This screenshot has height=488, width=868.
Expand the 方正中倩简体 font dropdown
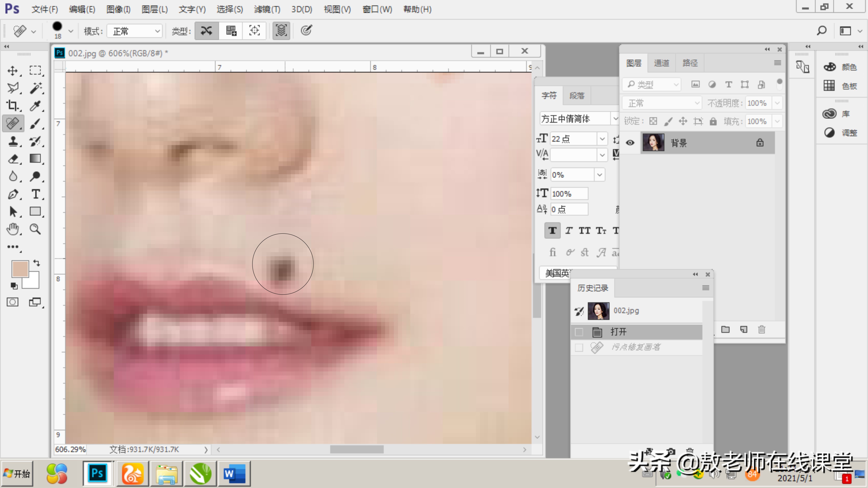(615, 119)
